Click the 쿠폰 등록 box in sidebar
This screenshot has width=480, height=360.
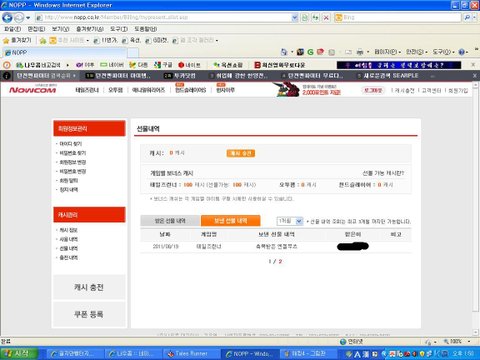point(89,314)
